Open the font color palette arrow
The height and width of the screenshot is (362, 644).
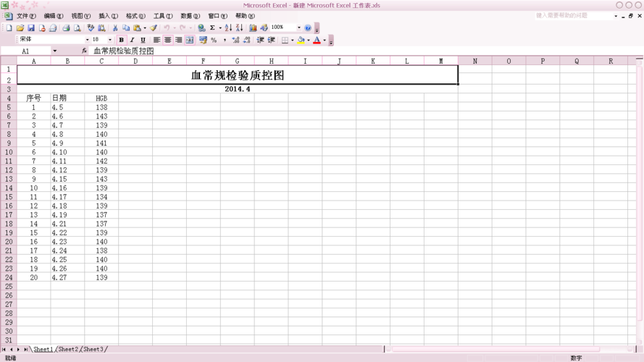[325, 40]
